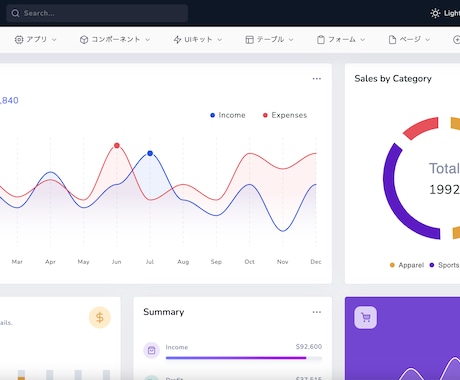Expand the chevron next to テーブル

[291, 40]
